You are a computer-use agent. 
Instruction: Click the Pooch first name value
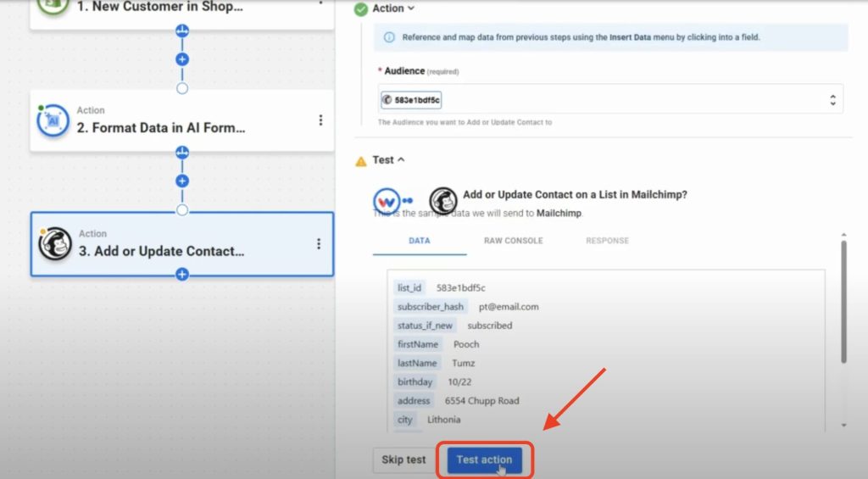coord(466,344)
